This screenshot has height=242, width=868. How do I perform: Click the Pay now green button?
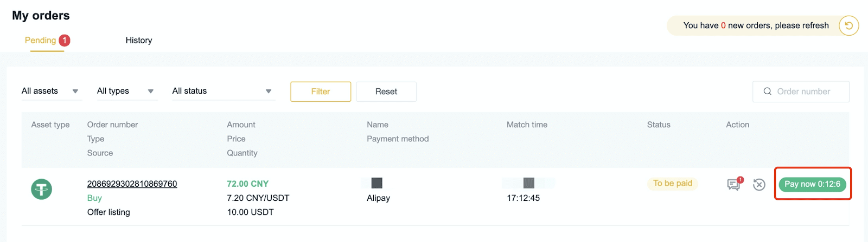click(x=813, y=184)
